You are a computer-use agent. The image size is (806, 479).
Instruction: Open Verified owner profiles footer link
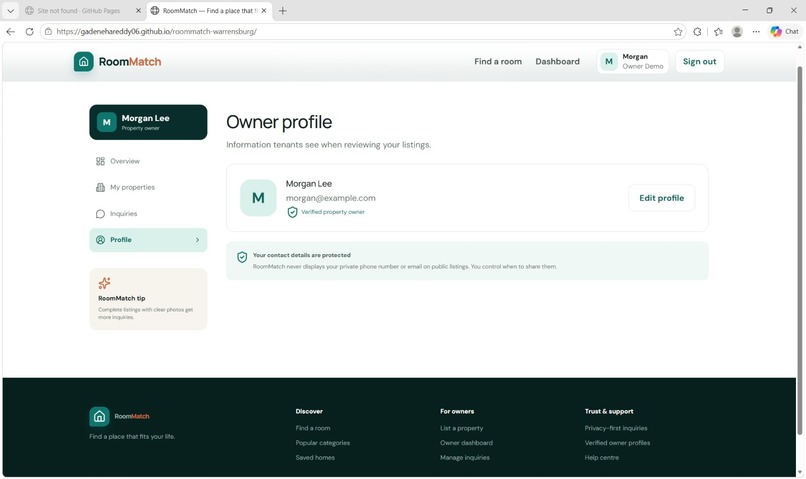[617, 443]
